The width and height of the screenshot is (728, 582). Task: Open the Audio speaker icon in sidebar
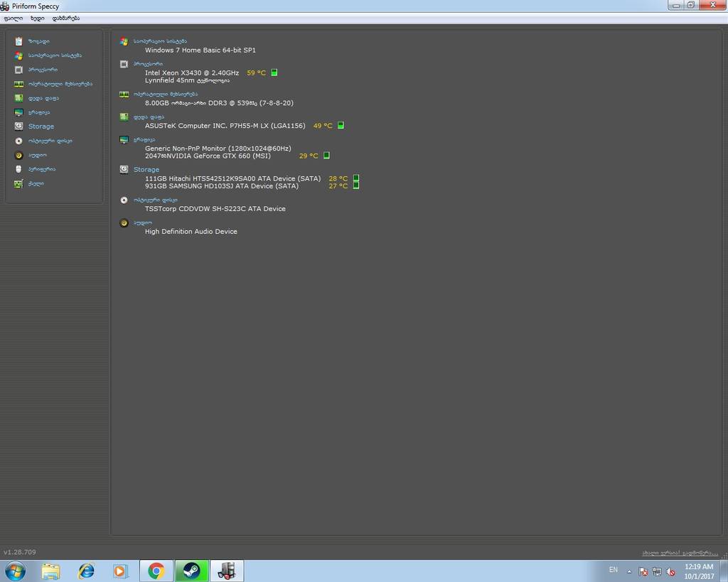coord(18,155)
